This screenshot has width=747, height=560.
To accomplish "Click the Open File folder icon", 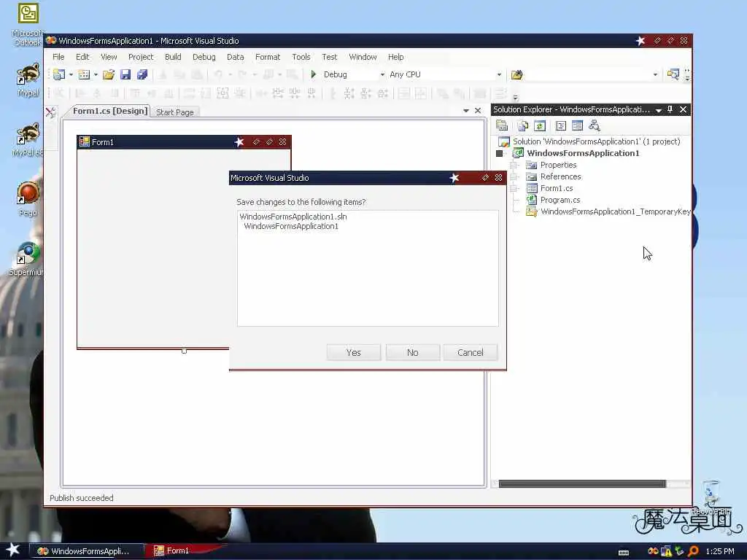I will click(x=109, y=74).
